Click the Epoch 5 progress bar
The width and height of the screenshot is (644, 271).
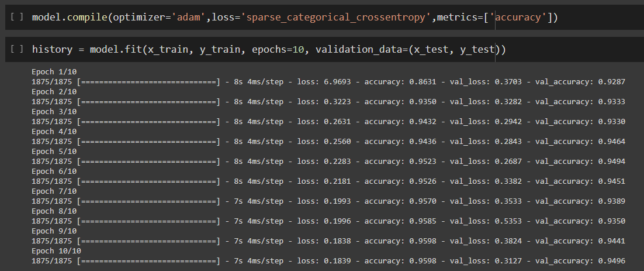(148, 161)
